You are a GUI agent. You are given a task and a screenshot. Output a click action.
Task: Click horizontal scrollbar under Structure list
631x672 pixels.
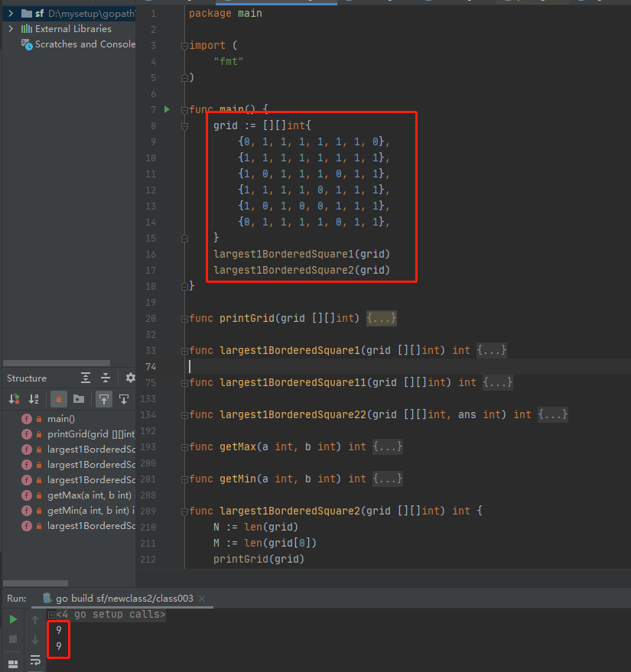pyautogui.click(x=35, y=583)
